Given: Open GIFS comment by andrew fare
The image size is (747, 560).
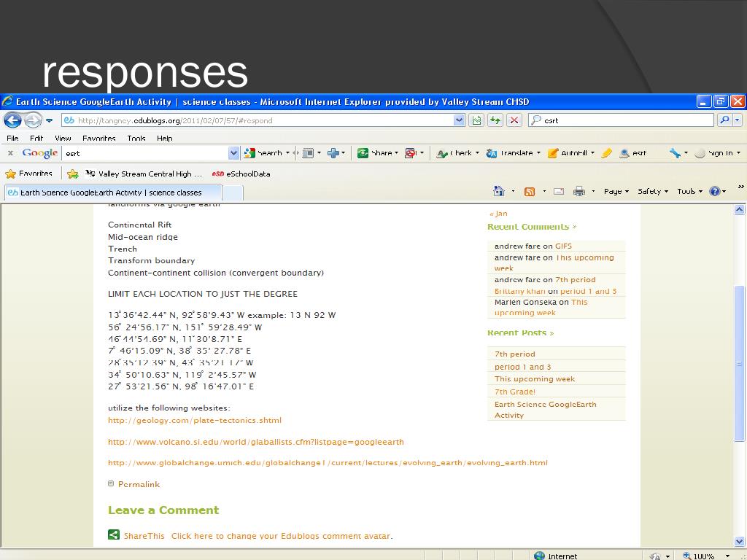Looking at the screenshot, I should (563, 246).
